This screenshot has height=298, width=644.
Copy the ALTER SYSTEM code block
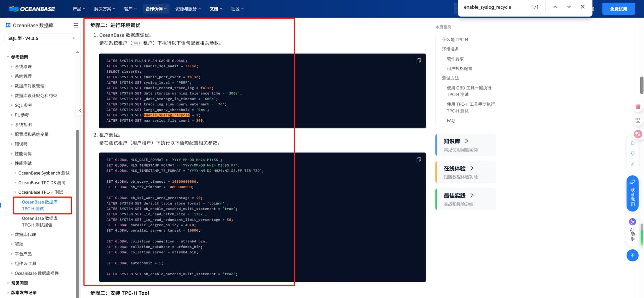click(x=418, y=61)
